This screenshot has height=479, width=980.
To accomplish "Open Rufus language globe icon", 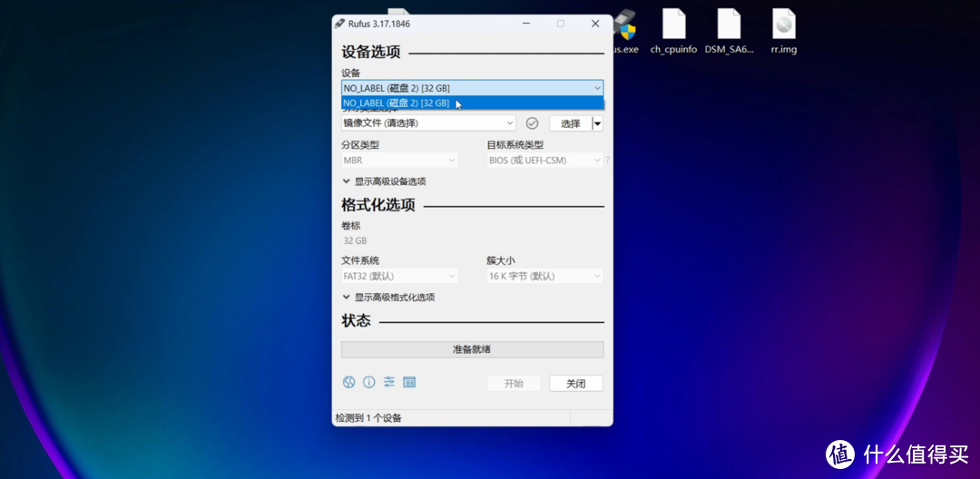I will click(x=348, y=382).
